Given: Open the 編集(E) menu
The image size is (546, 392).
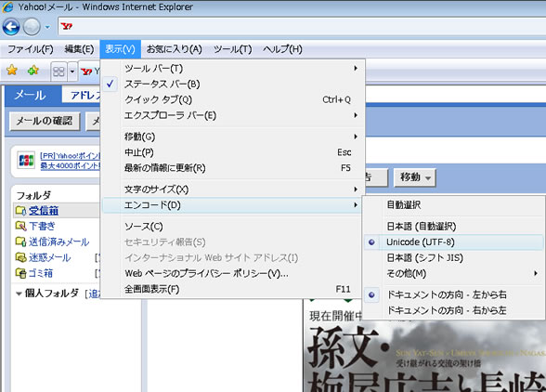Looking at the screenshot, I should click(79, 49).
